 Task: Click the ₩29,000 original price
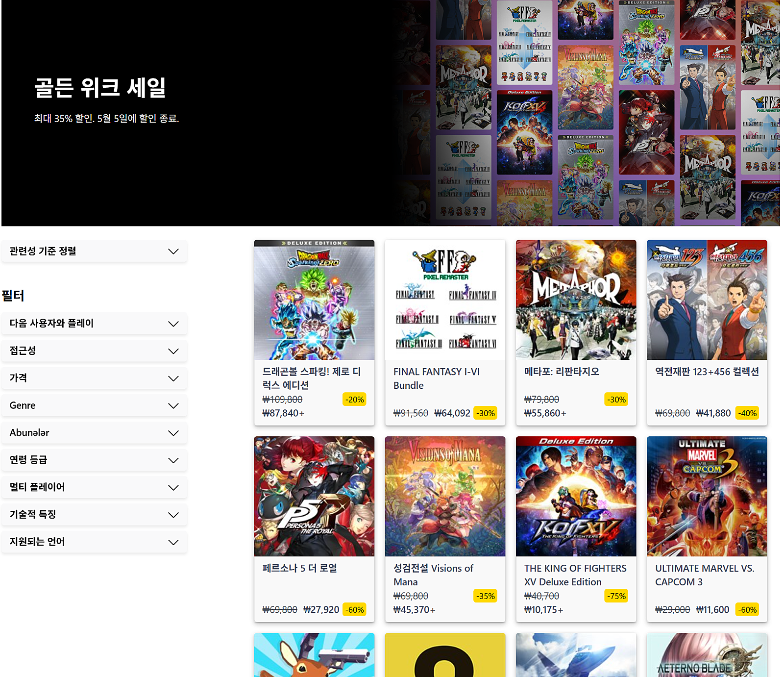tap(672, 610)
